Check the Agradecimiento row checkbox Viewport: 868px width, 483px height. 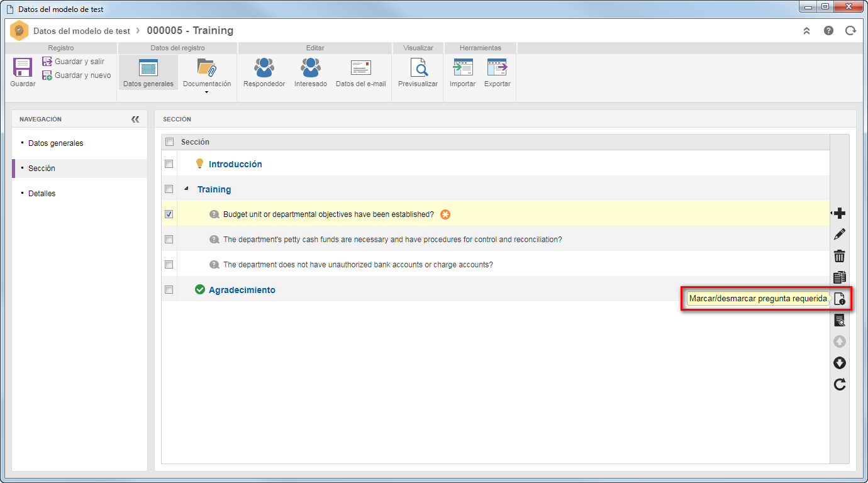169,289
